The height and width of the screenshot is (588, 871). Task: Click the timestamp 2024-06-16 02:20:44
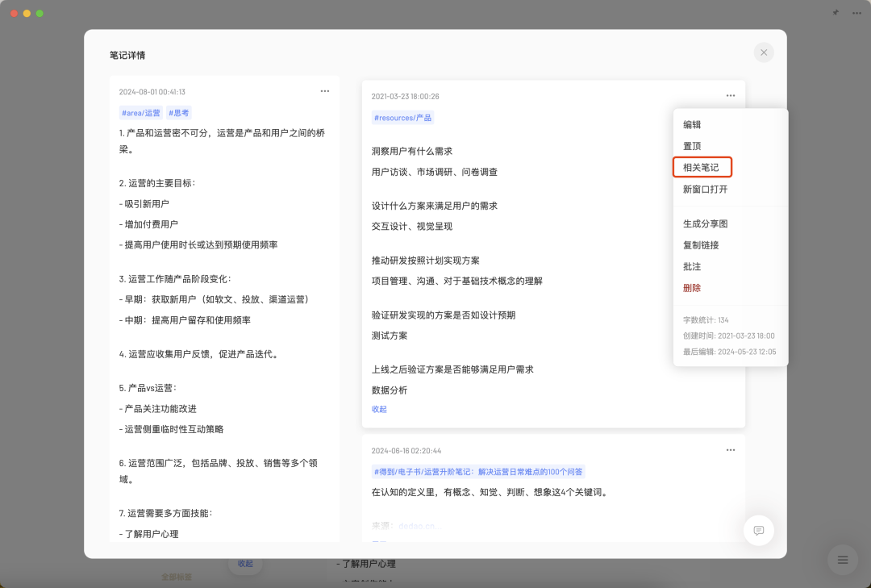click(406, 451)
